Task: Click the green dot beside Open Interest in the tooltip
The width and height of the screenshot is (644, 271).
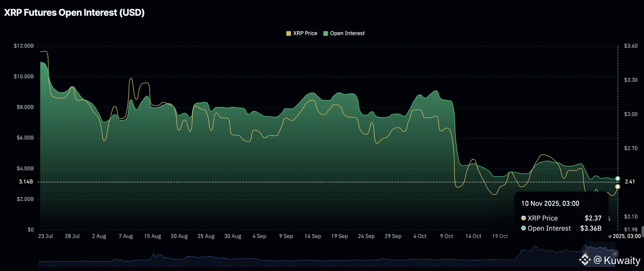Action: 523,228
